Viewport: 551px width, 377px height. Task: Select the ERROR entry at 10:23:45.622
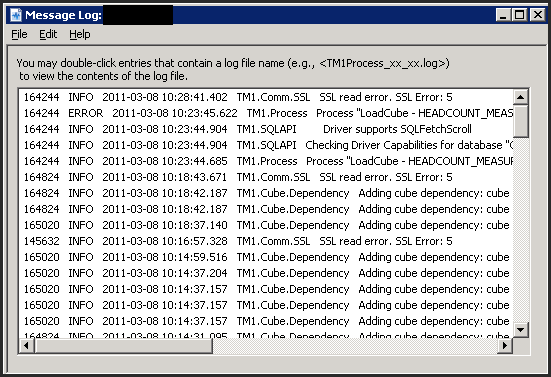tap(266, 113)
